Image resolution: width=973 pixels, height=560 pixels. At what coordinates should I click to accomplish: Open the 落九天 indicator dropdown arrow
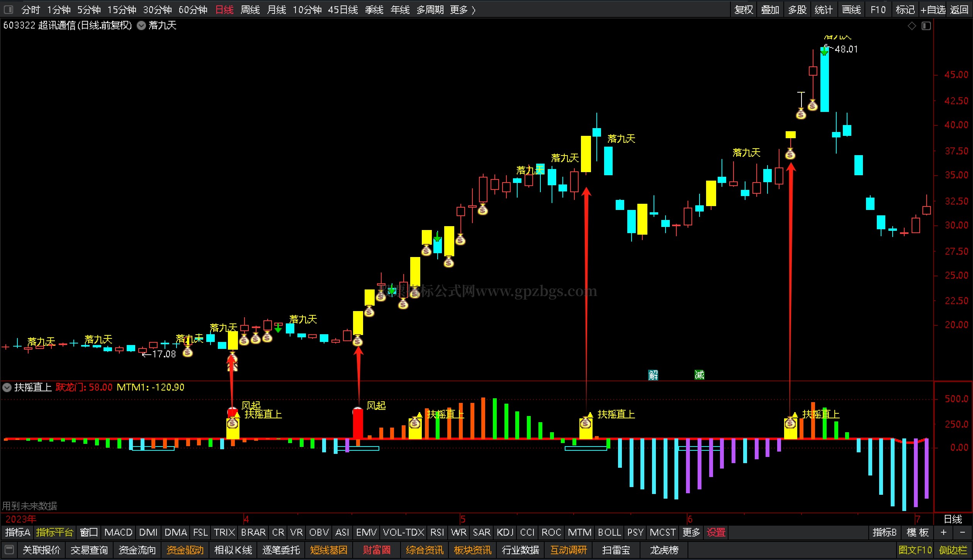point(142,25)
